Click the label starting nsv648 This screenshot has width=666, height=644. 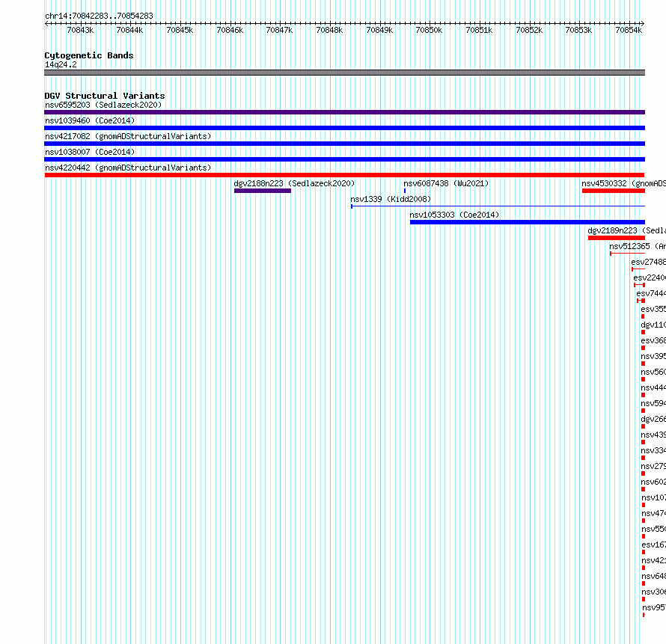click(654, 576)
